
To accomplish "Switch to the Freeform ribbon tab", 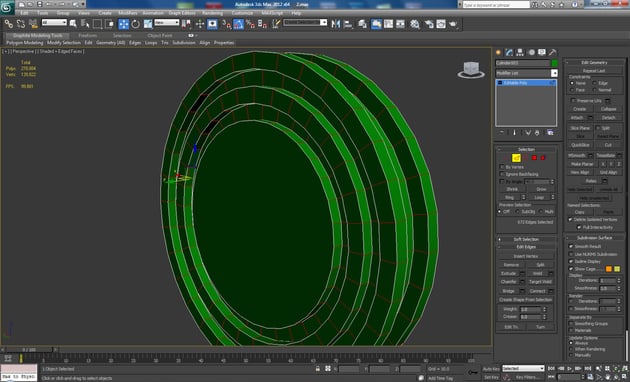I will tap(88, 35).
